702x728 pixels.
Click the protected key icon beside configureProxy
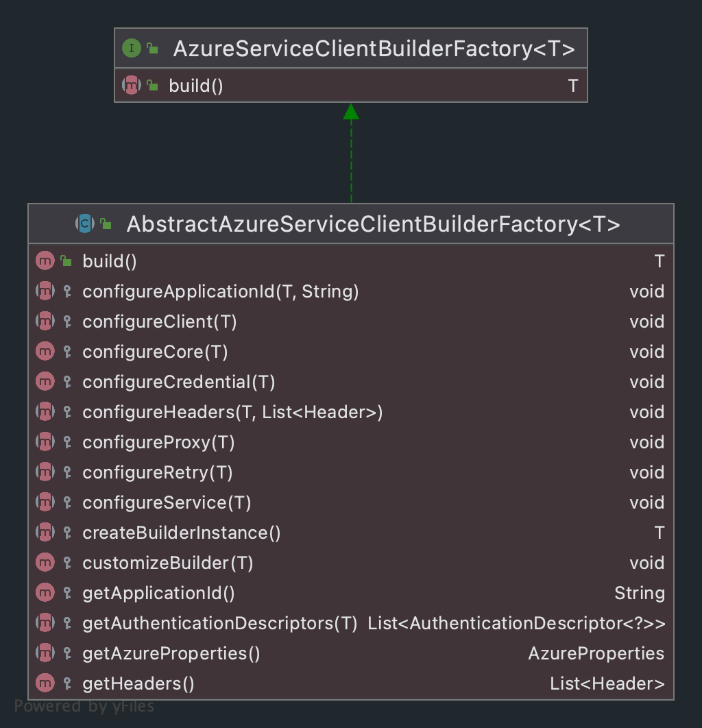[x=67, y=442]
